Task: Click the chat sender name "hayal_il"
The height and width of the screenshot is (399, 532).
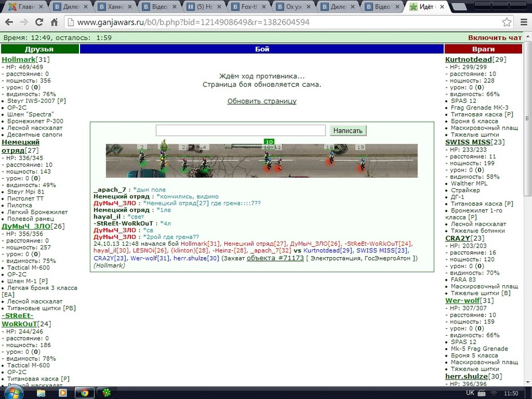Action: [x=107, y=217]
